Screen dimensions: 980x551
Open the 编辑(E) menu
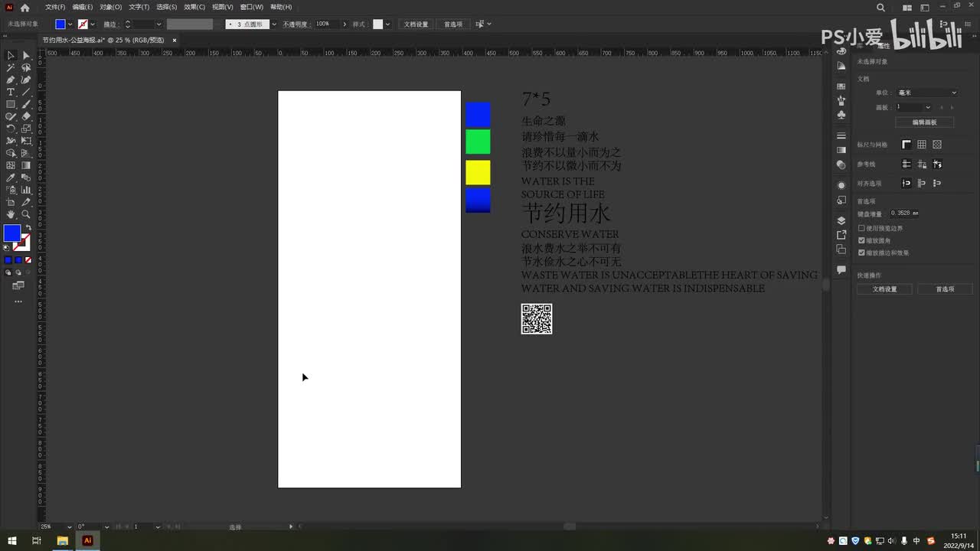coord(83,7)
